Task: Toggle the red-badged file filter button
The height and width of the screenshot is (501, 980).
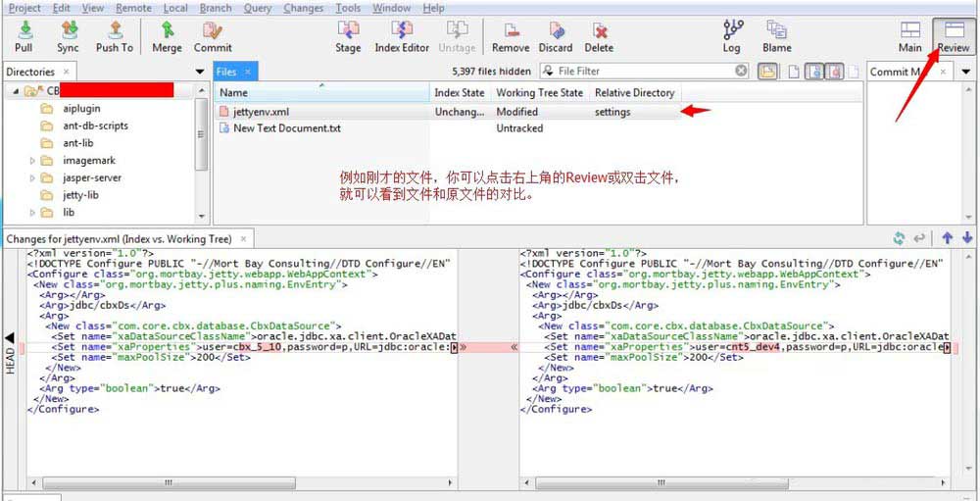Action: 834,72
